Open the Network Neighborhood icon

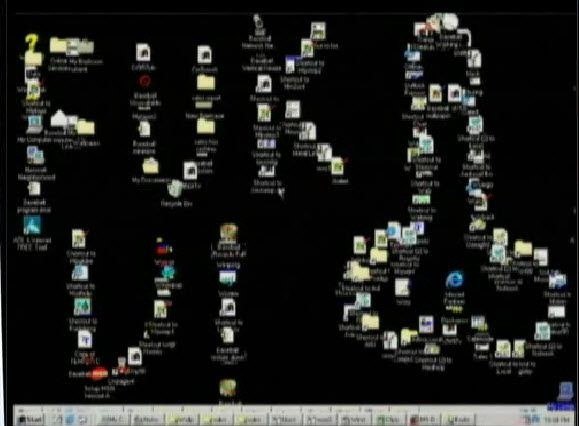[35, 155]
